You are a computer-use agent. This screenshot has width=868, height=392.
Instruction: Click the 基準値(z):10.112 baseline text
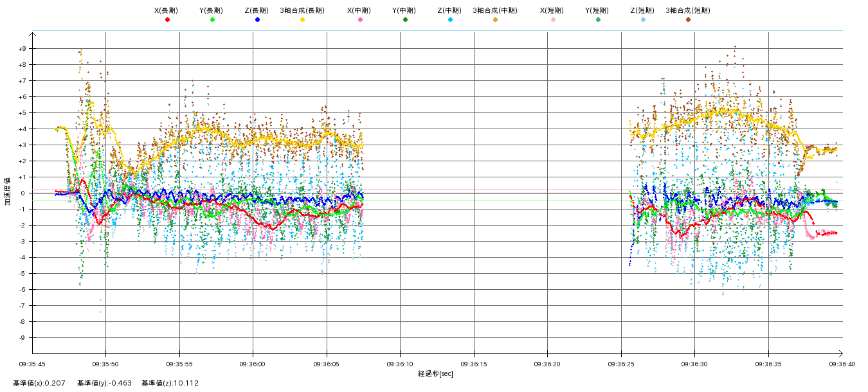[170, 384]
